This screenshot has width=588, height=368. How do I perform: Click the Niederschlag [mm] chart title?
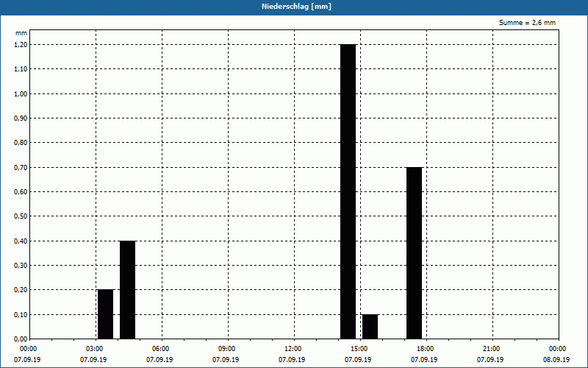[x=296, y=7]
